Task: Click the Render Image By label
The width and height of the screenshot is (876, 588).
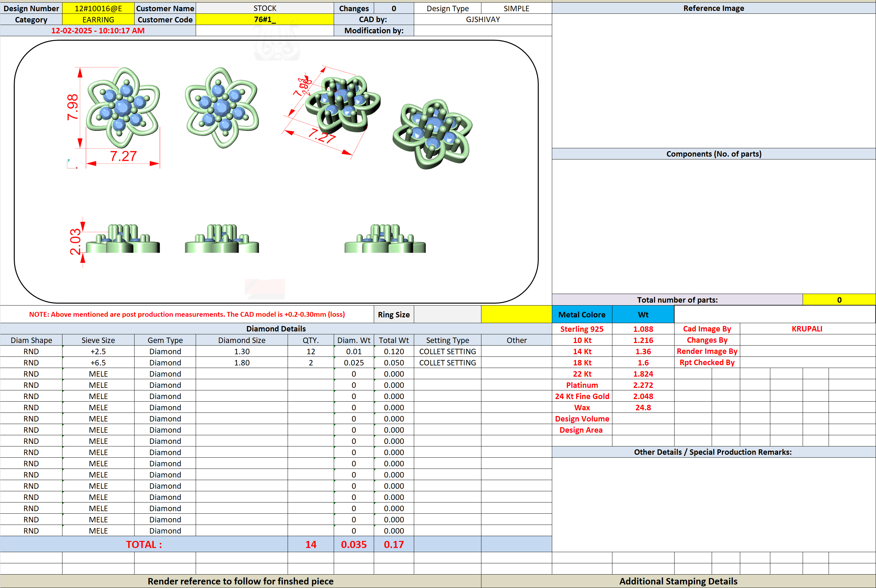Action: [707, 351]
